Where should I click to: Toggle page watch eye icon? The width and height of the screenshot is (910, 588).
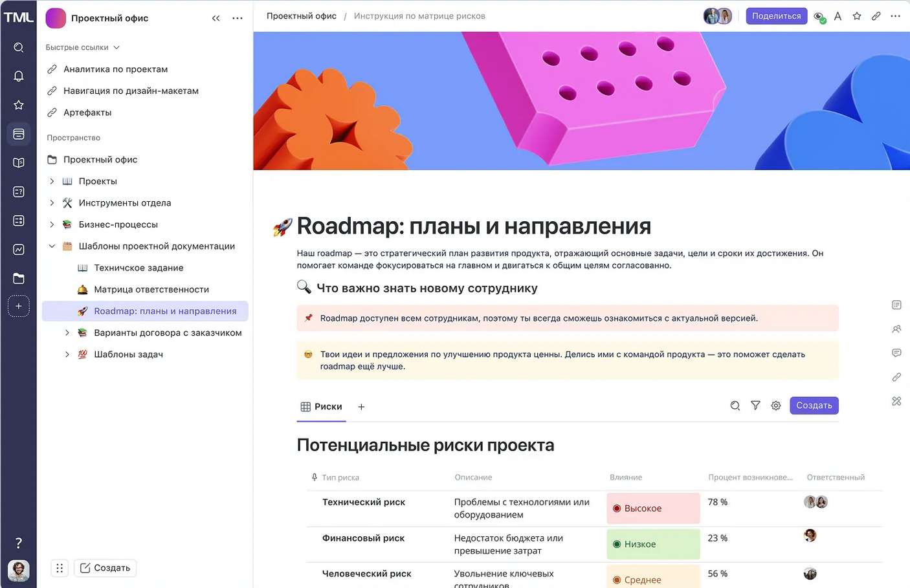coord(819,17)
